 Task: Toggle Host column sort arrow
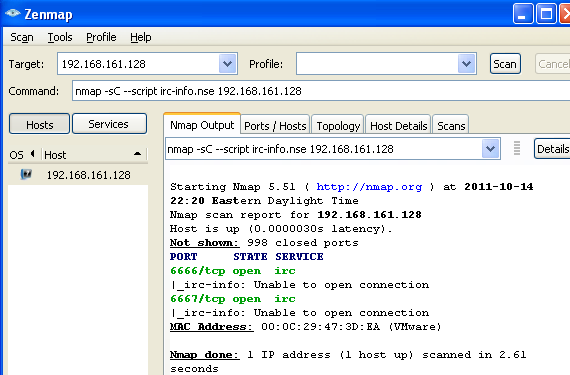point(137,154)
